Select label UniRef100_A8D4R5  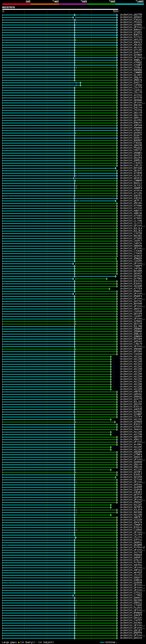point(131,452)
